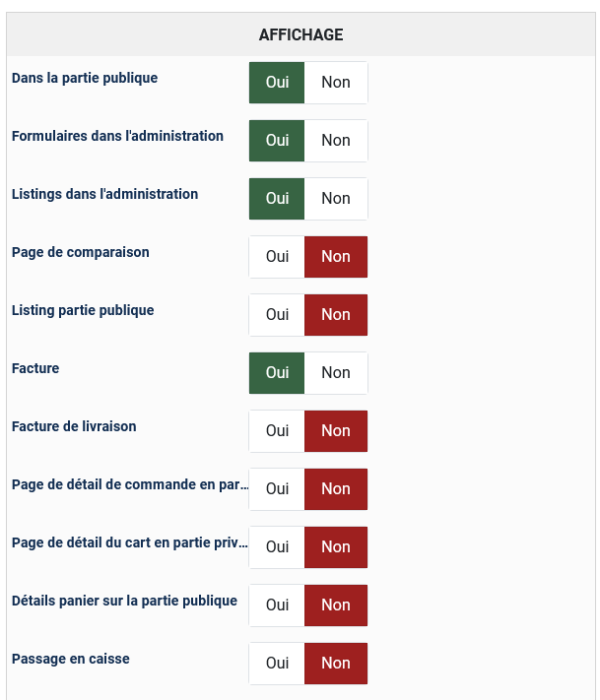The height and width of the screenshot is (700, 600).
Task: Enable 'Facture de livraison' with Oui
Action: point(277,431)
